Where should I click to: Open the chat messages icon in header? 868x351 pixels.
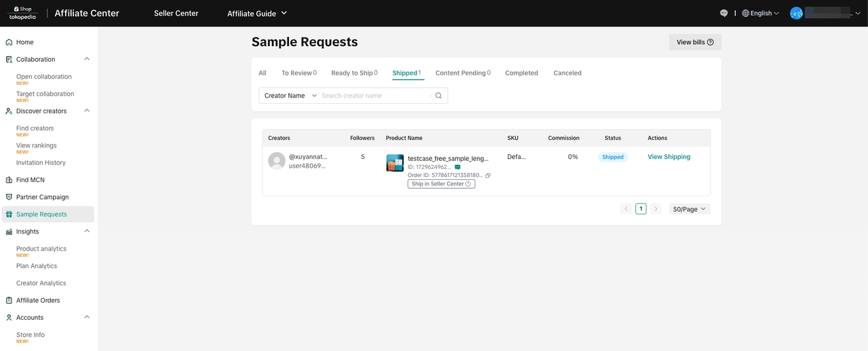click(x=724, y=13)
